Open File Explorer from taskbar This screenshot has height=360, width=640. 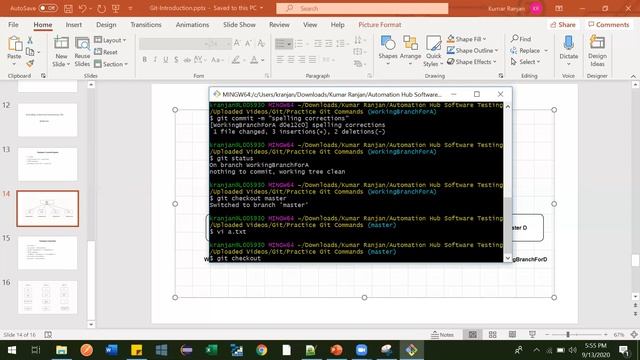click(61, 350)
